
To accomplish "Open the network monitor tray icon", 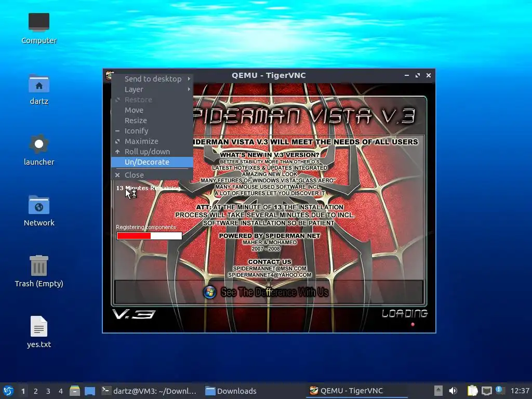I will tap(486, 391).
